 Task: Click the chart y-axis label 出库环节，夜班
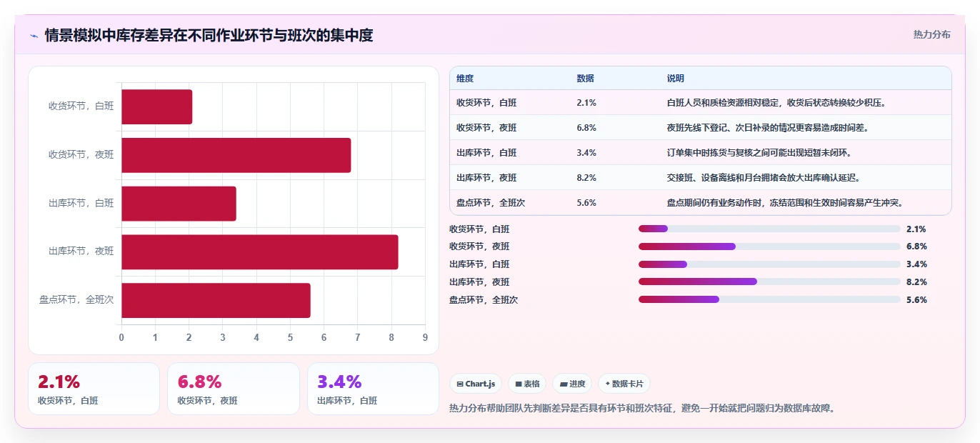tap(81, 252)
